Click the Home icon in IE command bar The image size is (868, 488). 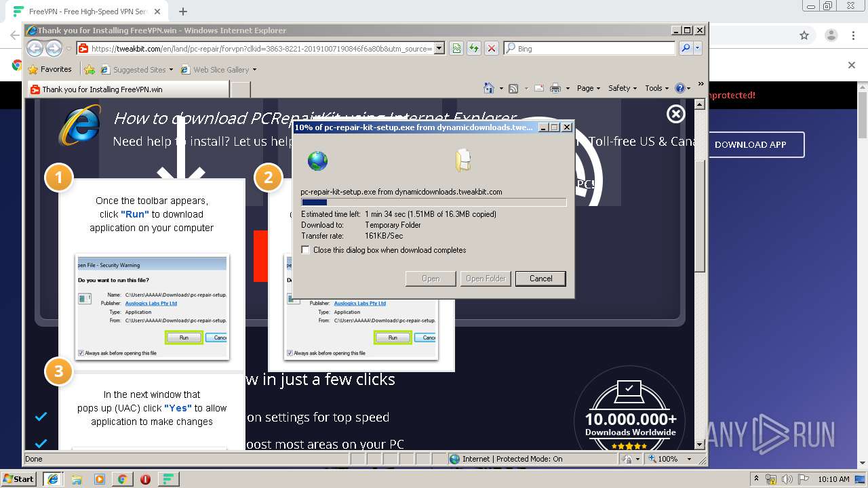point(489,88)
